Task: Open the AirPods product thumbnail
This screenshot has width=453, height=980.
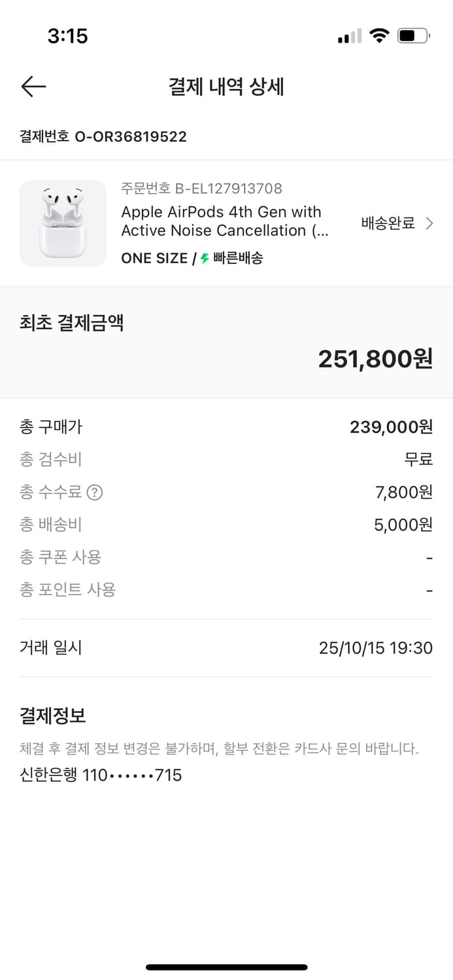Action: (63, 223)
